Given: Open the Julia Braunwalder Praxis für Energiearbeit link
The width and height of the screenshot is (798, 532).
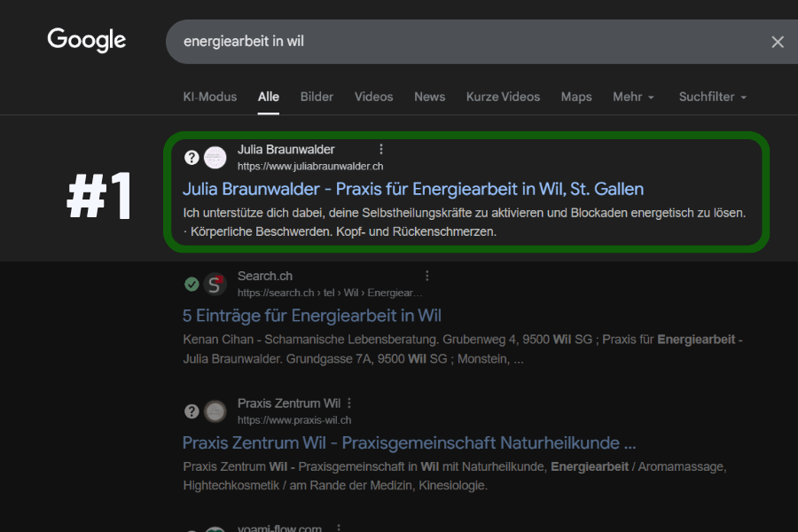Looking at the screenshot, I should 413,190.
